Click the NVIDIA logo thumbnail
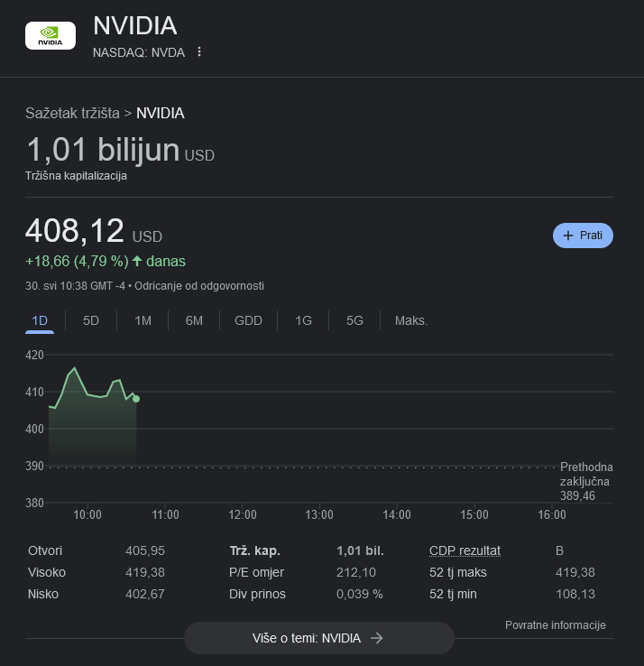The height and width of the screenshot is (666, 644). (x=51, y=36)
